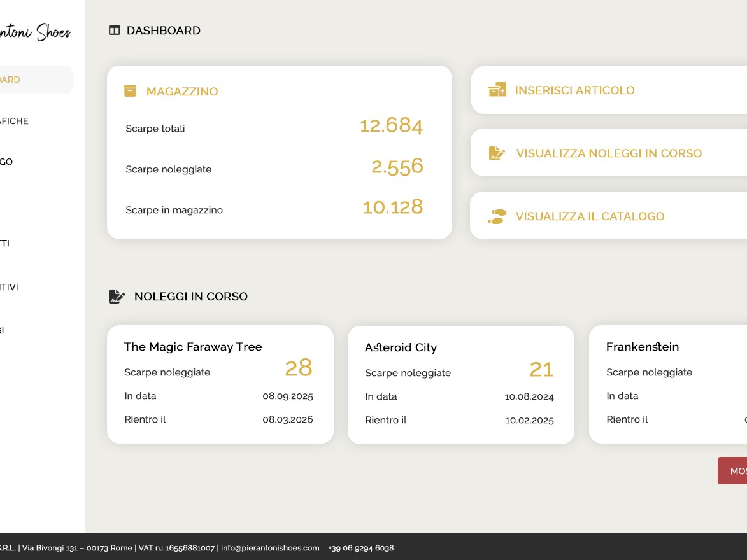Open the Inserisci Articolo text button

[x=574, y=90]
